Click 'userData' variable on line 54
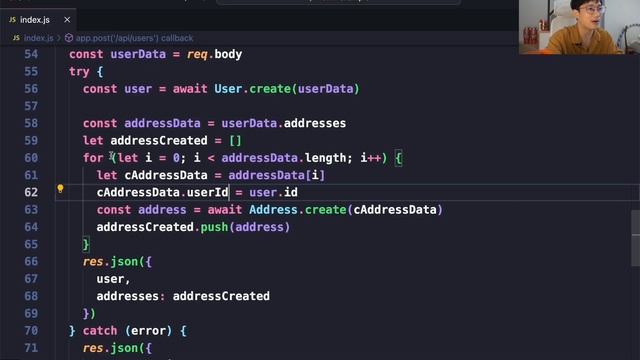The width and height of the screenshot is (640, 360). 138,54
